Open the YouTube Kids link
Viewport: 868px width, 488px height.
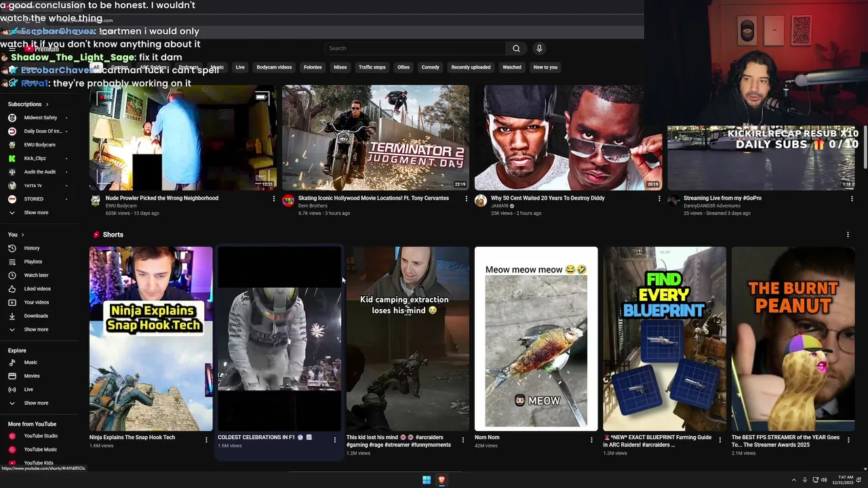coord(37,463)
